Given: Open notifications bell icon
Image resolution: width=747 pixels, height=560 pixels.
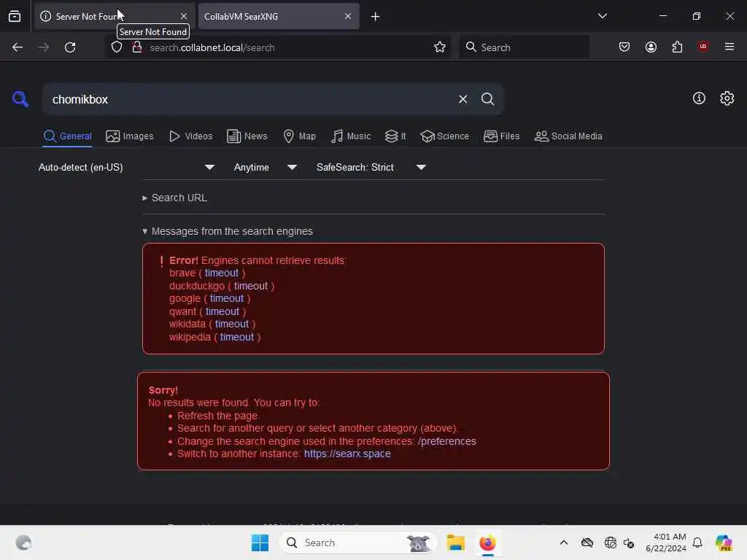Looking at the screenshot, I should [697, 542].
